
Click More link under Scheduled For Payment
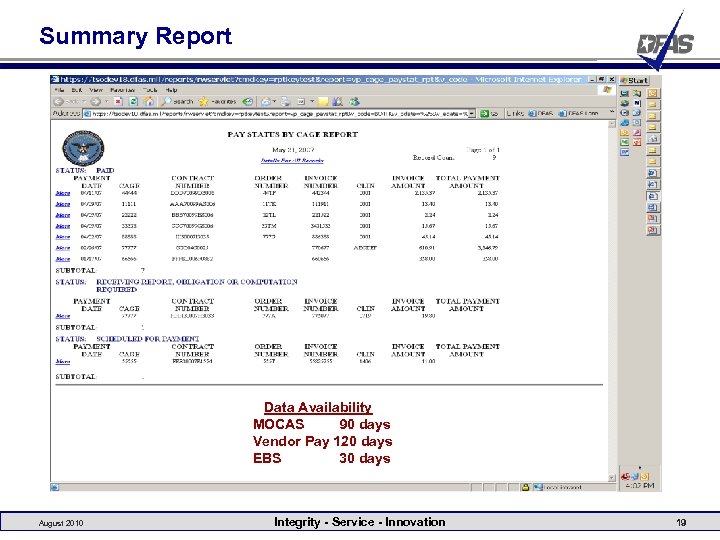[62, 362]
